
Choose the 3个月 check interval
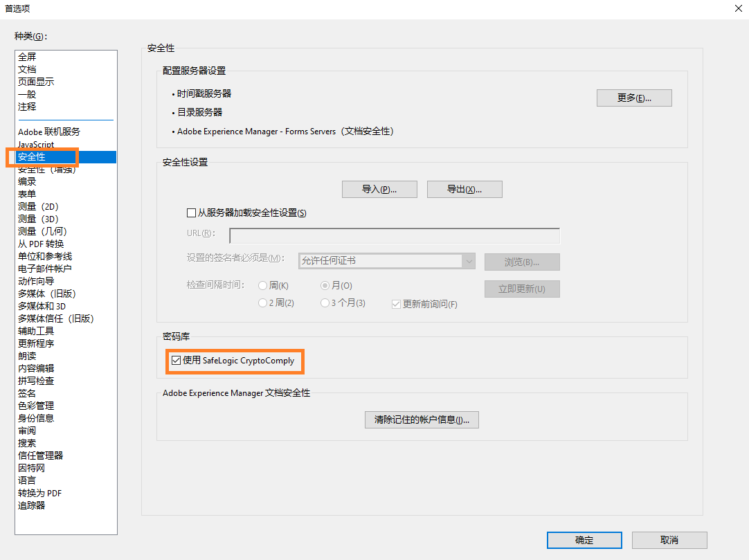coord(325,302)
